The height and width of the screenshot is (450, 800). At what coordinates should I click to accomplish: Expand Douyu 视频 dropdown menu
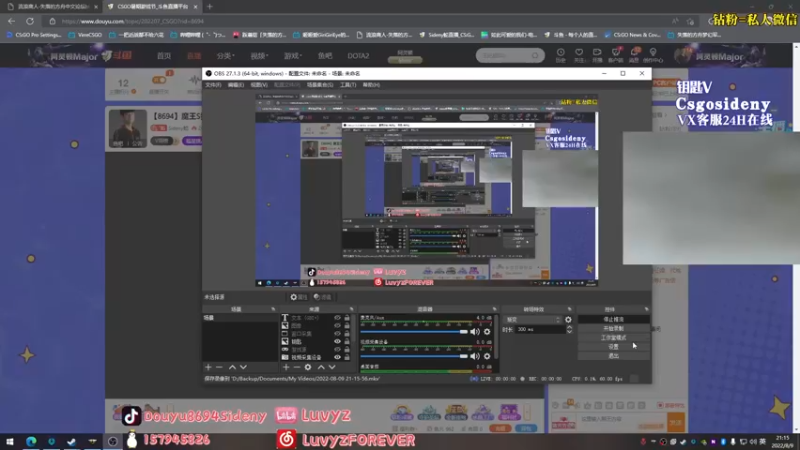(x=259, y=56)
